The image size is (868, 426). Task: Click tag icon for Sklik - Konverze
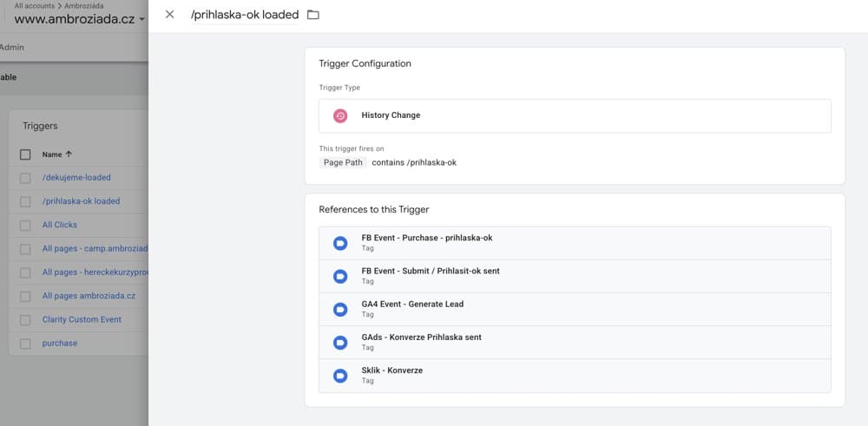340,377
